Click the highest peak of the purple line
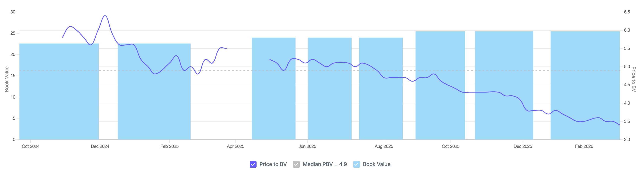This screenshot has height=171, width=644. point(105,16)
